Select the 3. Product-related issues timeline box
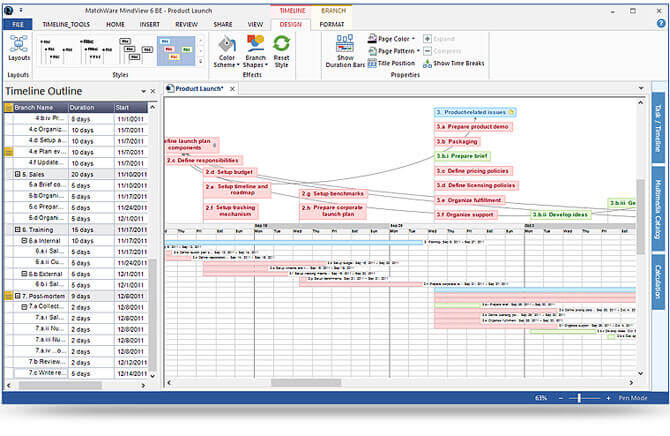 (475, 112)
